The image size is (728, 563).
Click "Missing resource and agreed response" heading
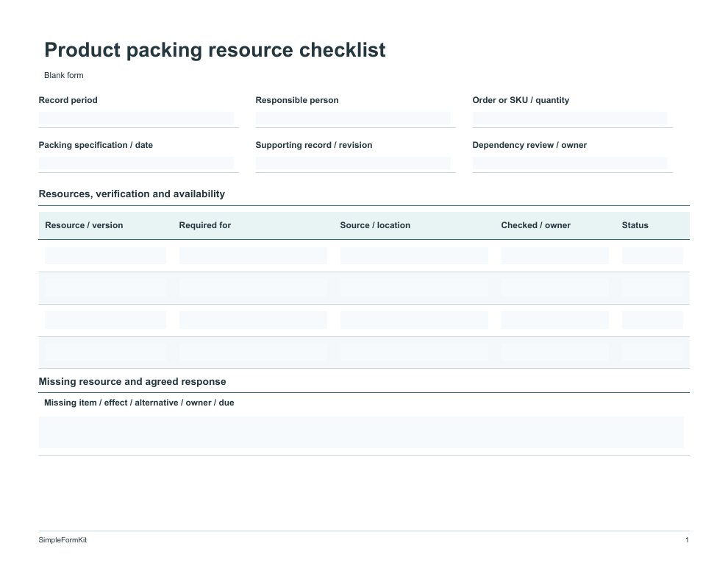[x=132, y=381]
